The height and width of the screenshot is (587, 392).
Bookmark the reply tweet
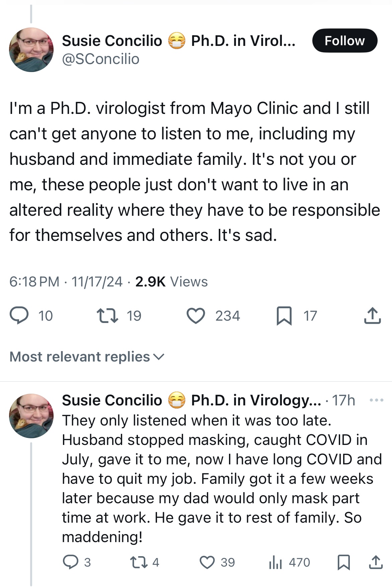[344, 562]
